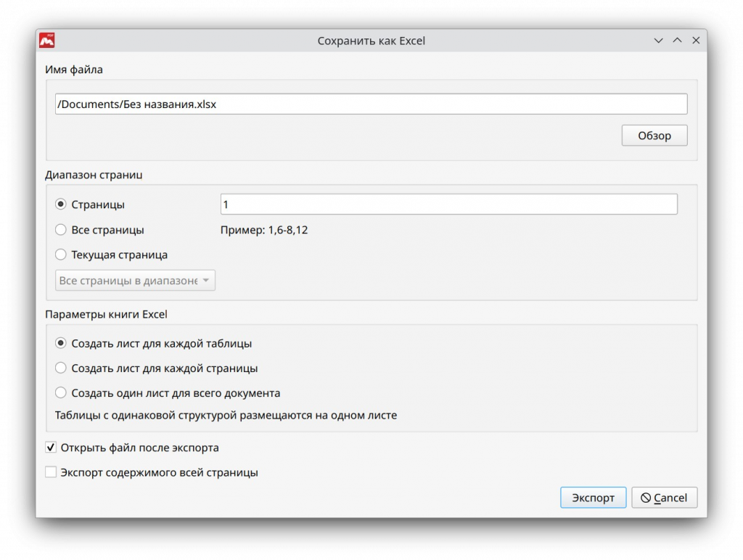743x560 pixels.
Task: Select Создать лист для каждой таблицы
Action: coord(61,343)
